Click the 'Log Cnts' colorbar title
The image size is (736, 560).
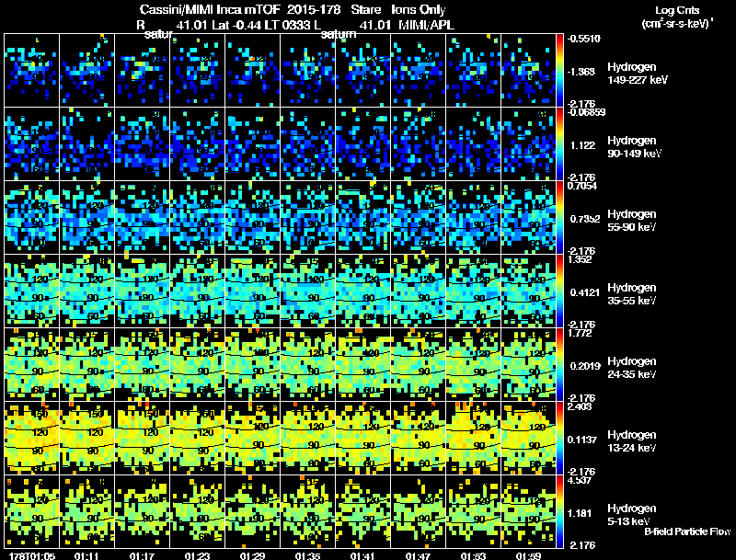(x=677, y=10)
